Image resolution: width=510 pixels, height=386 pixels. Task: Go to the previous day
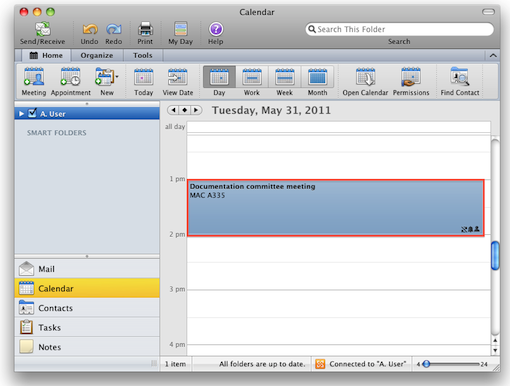pos(173,110)
